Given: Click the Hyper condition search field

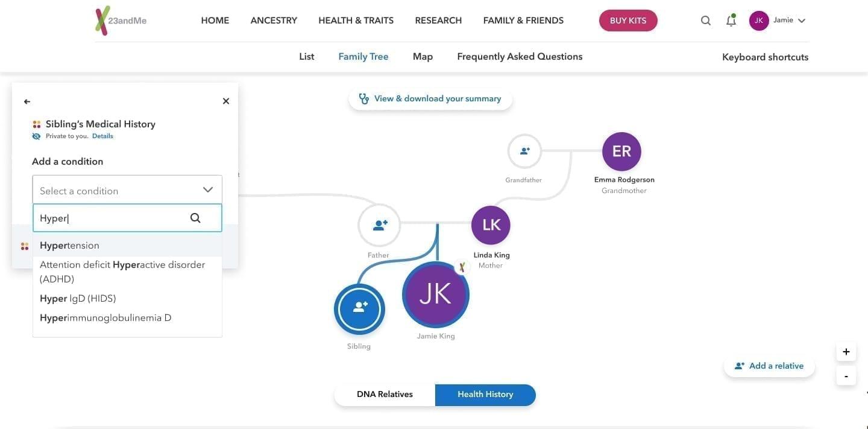Looking at the screenshot, I should (x=127, y=218).
